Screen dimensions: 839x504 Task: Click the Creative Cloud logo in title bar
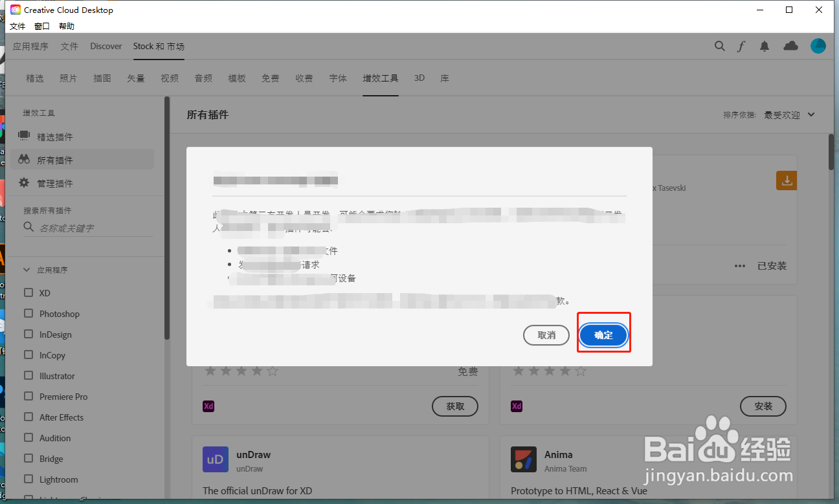click(16, 10)
